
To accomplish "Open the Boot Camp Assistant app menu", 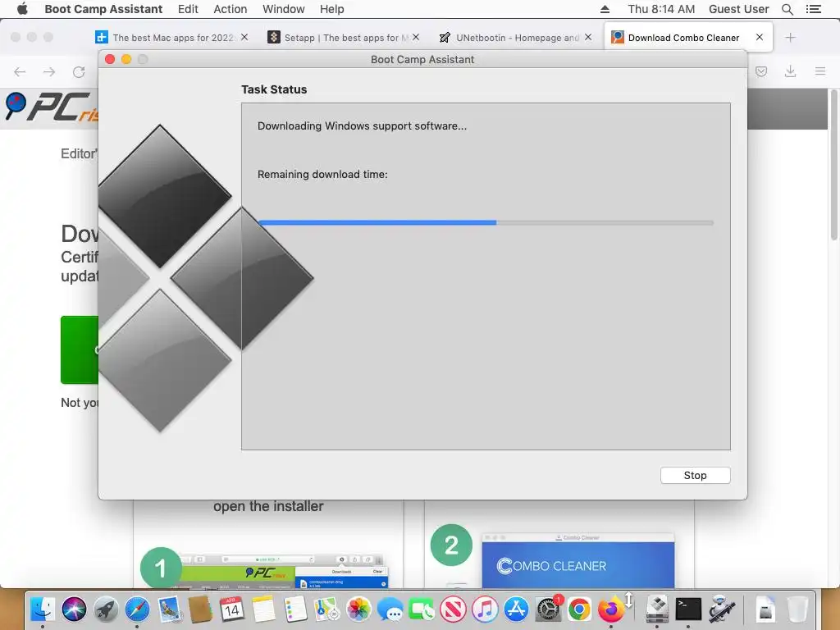I will 103,9.
